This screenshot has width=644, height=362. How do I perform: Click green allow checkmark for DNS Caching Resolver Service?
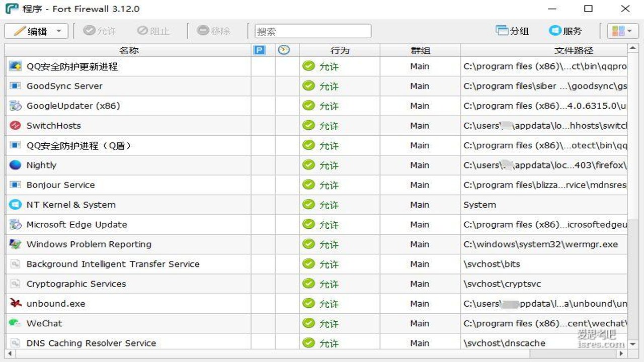(x=308, y=343)
